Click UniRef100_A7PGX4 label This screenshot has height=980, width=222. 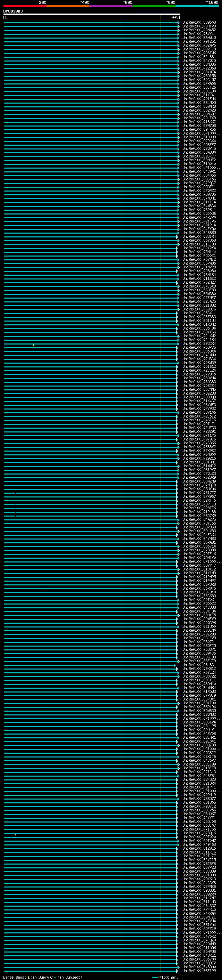pyautogui.click(x=199, y=141)
